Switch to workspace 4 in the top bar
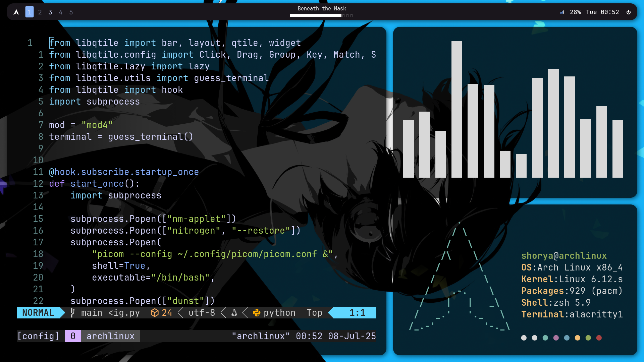The image size is (644, 362). [61, 12]
